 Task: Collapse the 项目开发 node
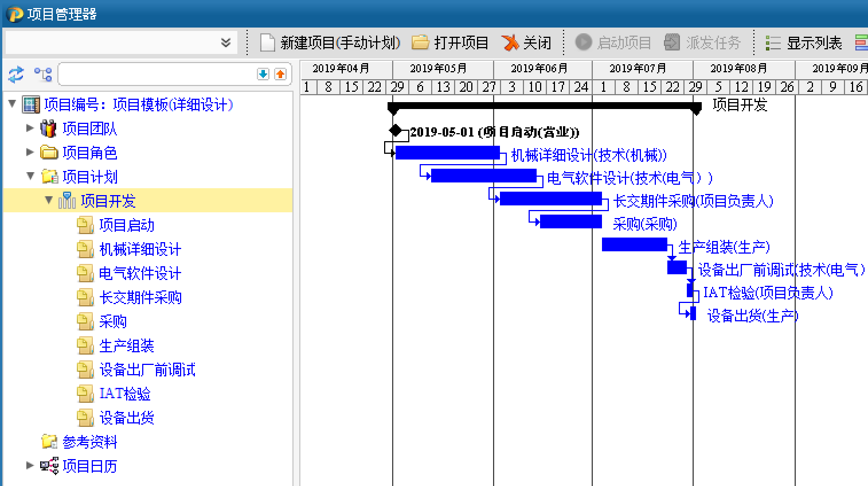[x=49, y=200]
